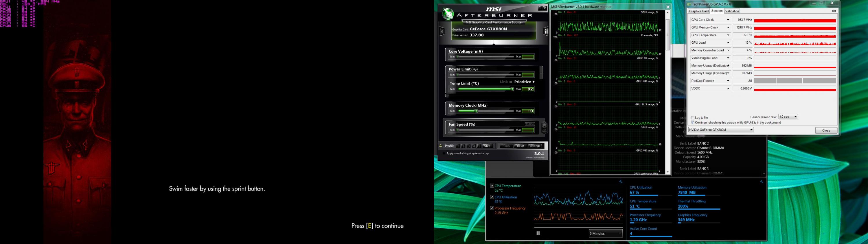Minimize the MSI Afterburner window

pyautogui.click(x=540, y=8)
